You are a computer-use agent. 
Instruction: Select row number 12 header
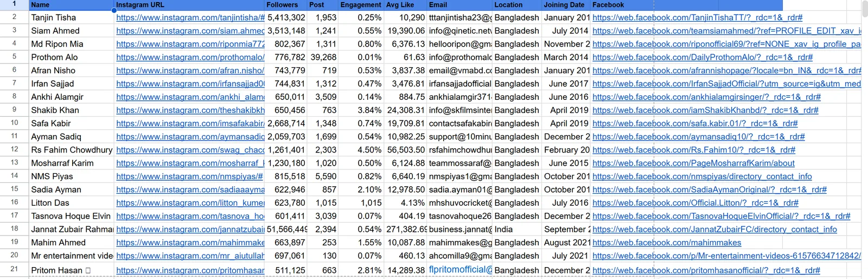14,149
